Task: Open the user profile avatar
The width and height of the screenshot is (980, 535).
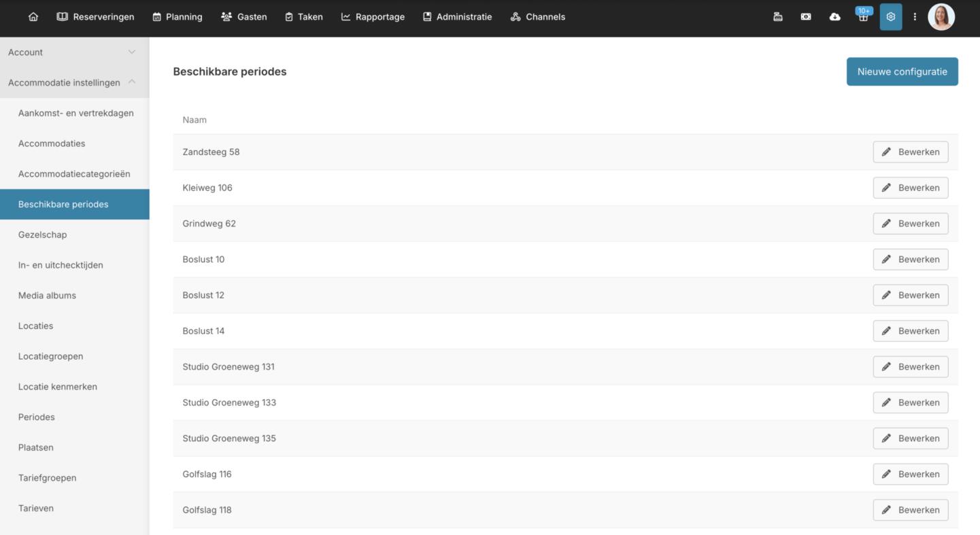Action: point(941,17)
